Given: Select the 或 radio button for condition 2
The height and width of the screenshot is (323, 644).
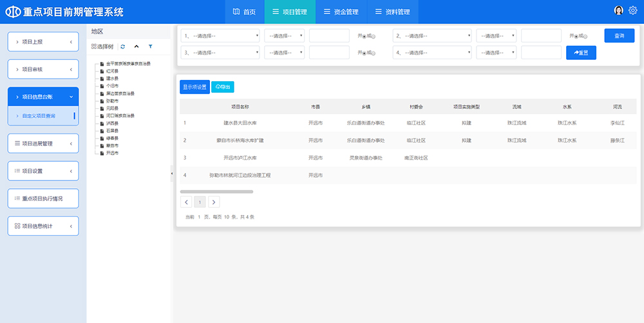Looking at the screenshot, I should point(586,36).
